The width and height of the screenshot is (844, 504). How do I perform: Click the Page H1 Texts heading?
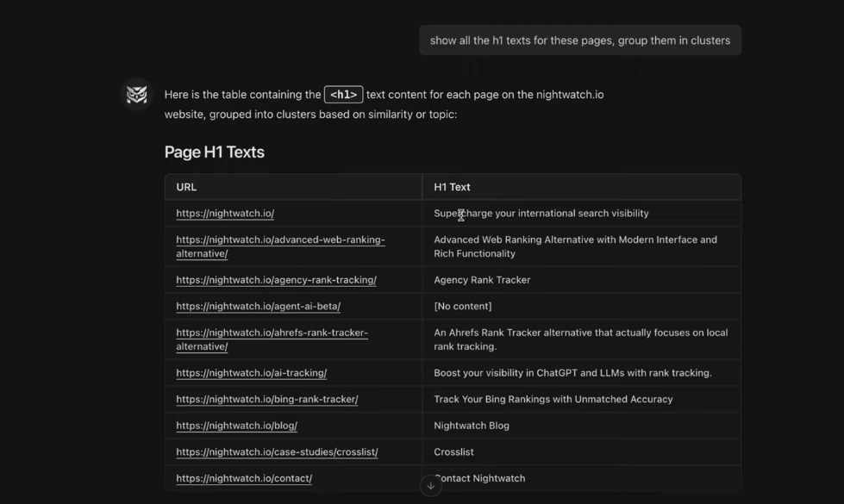[x=214, y=152]
